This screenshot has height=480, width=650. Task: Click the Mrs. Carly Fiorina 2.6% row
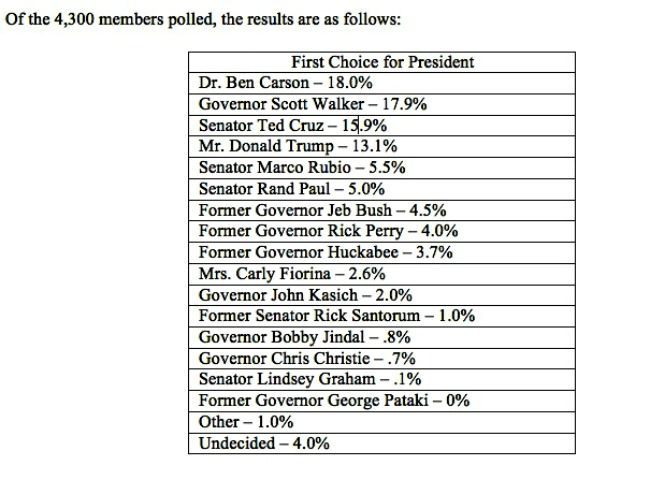click(382, 274)
